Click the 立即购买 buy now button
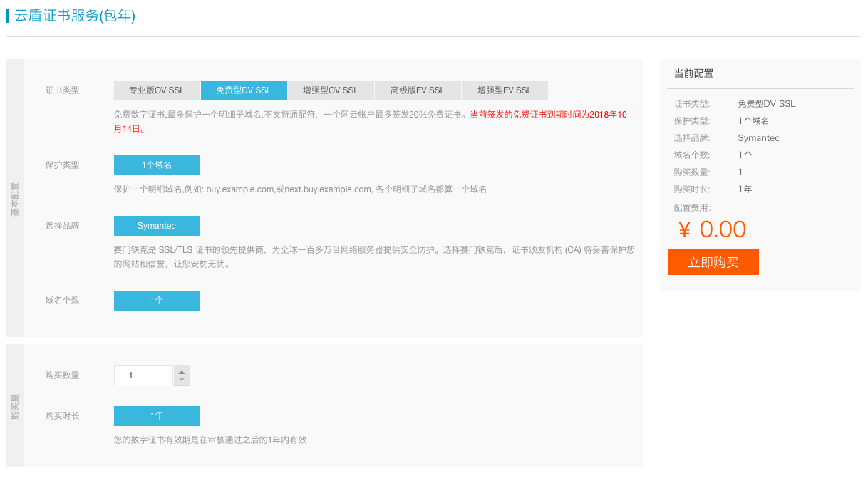868x483 pixels. pyautogui.click(x=713, y=262)
